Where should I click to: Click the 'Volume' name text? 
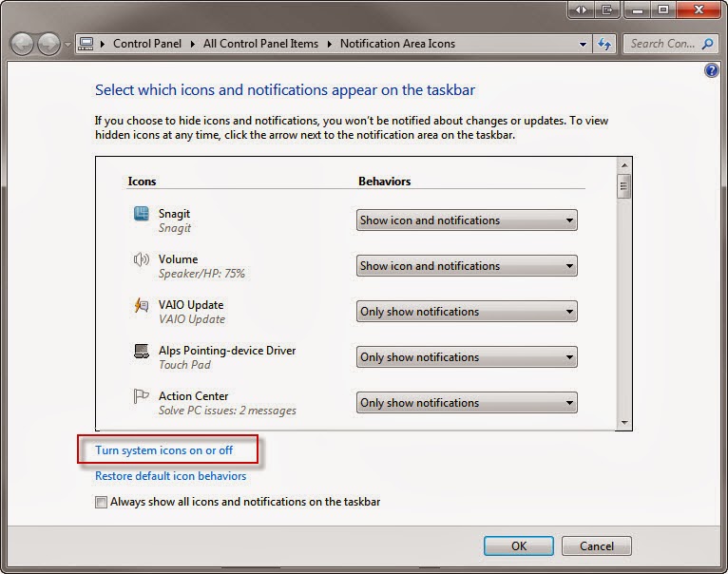(178, 259)
